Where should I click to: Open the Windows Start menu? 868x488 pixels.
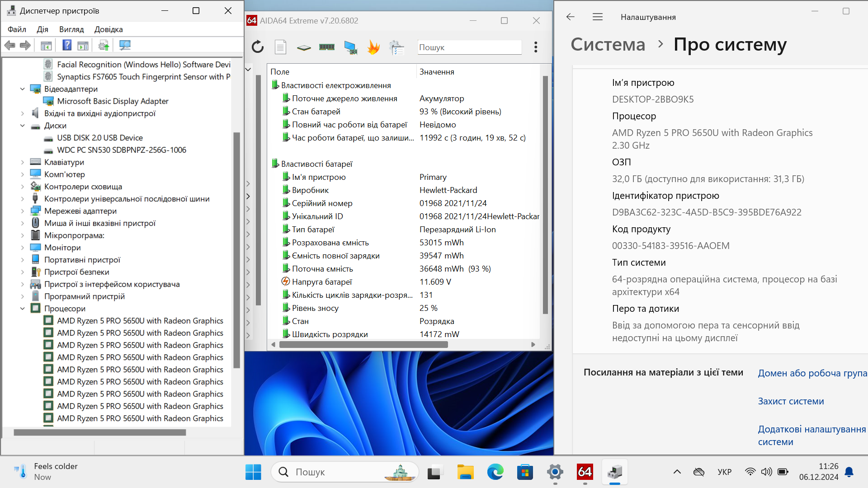[x=253, y=472]
